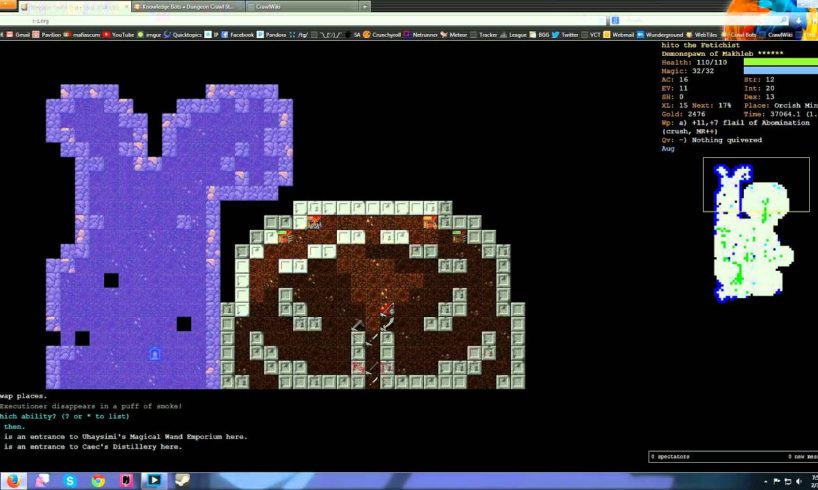The height and width of the screenshot is (490, 818).
Task: Switch to the Knowledge Bots Dungeon Crawl tab
Action: tap(188, 6)
